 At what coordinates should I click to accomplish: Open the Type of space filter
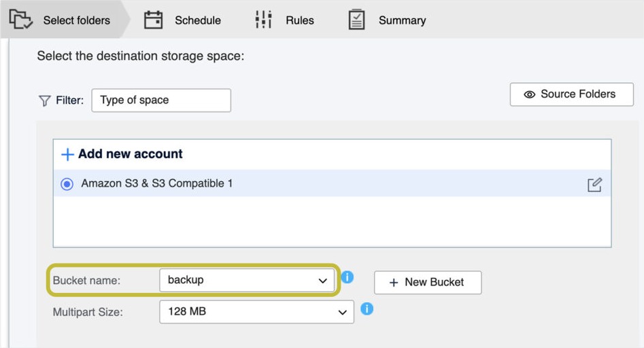click(x=161, y=100)
